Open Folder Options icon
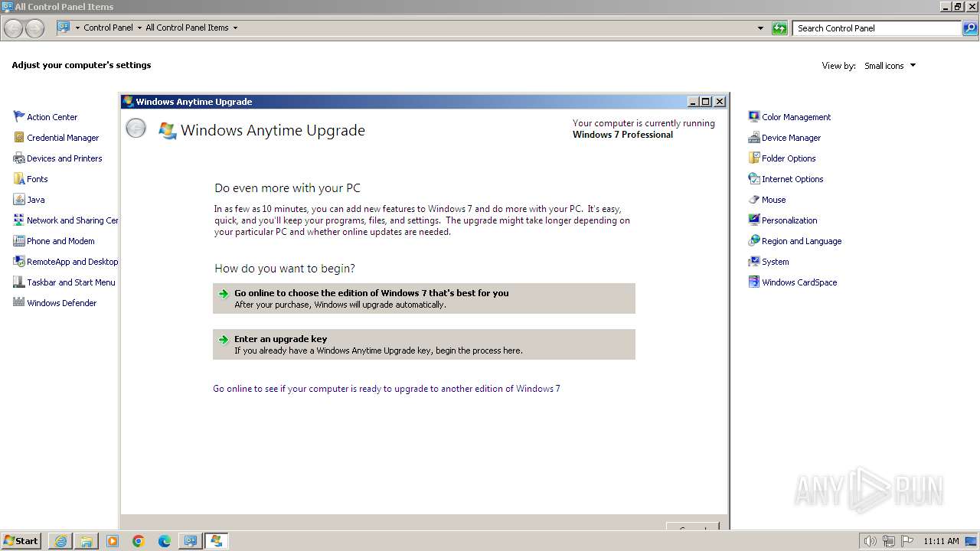The height and width of the screenshot is (551, 980). 754,158
